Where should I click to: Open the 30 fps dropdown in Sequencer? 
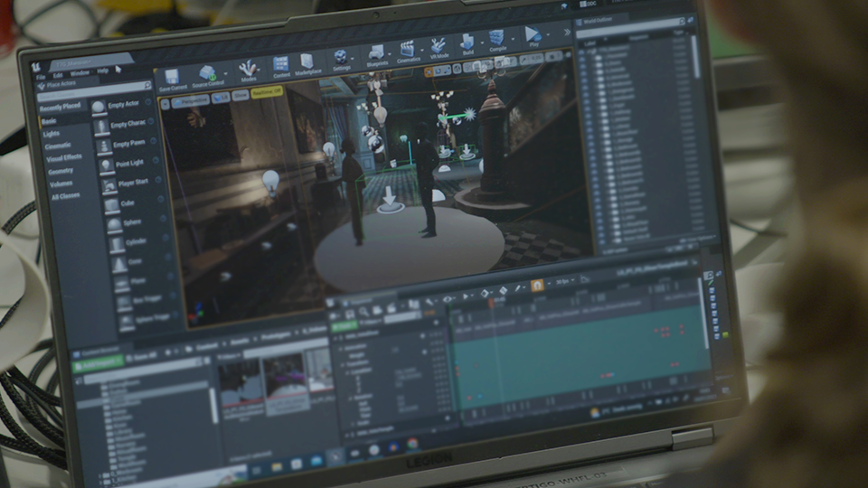(x=563, y=282)
